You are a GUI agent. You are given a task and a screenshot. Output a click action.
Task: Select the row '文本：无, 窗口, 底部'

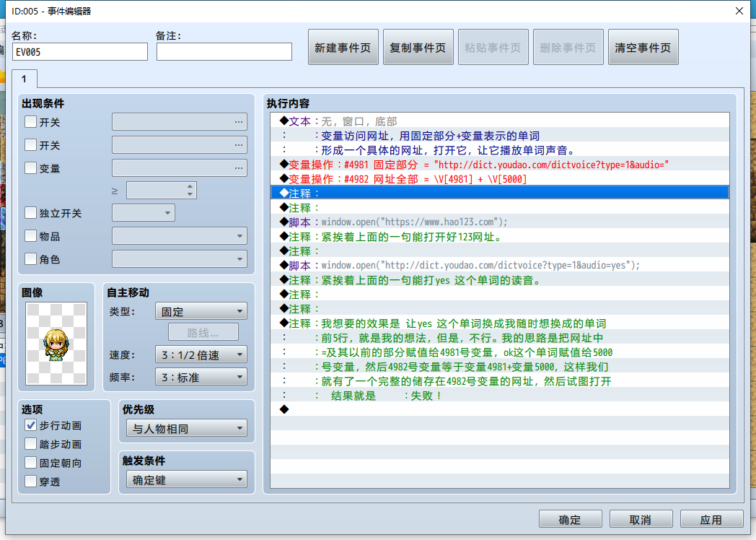500,121
